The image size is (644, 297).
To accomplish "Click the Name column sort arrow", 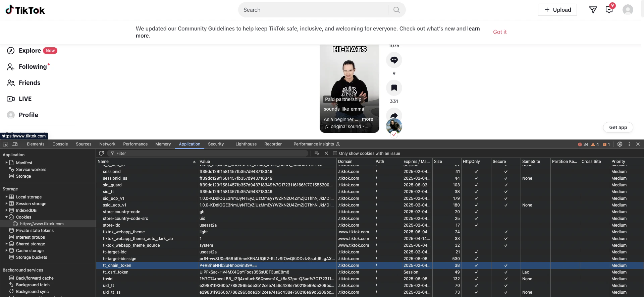I will coord(194,162).
